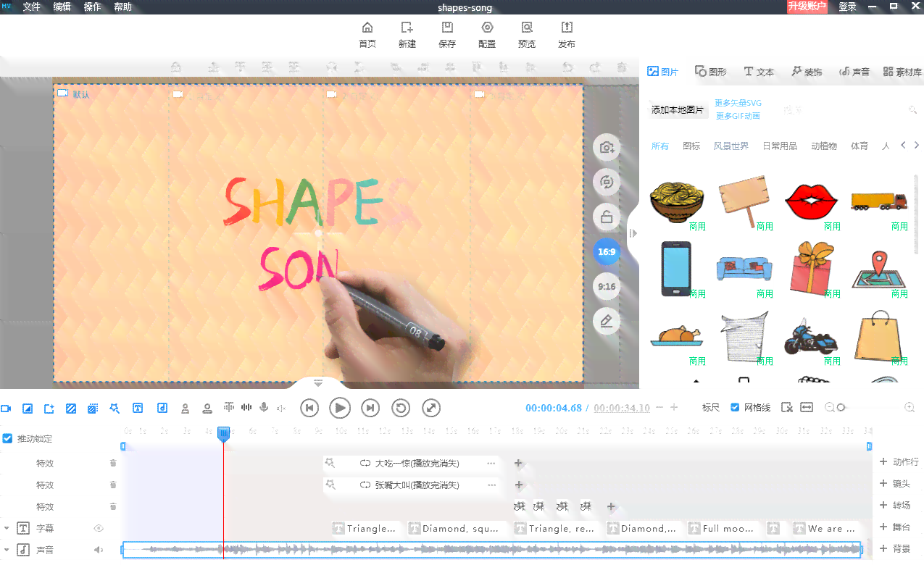Click the microphone record icon
The height and width of the screenshot is (565, 924).
[x=265, y=409]
